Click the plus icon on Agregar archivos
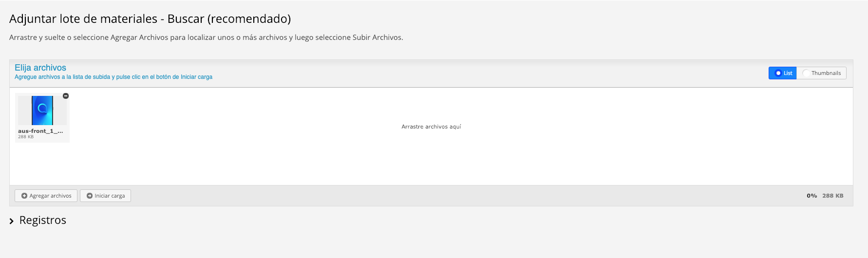868x258 pixels. [24, 196]
